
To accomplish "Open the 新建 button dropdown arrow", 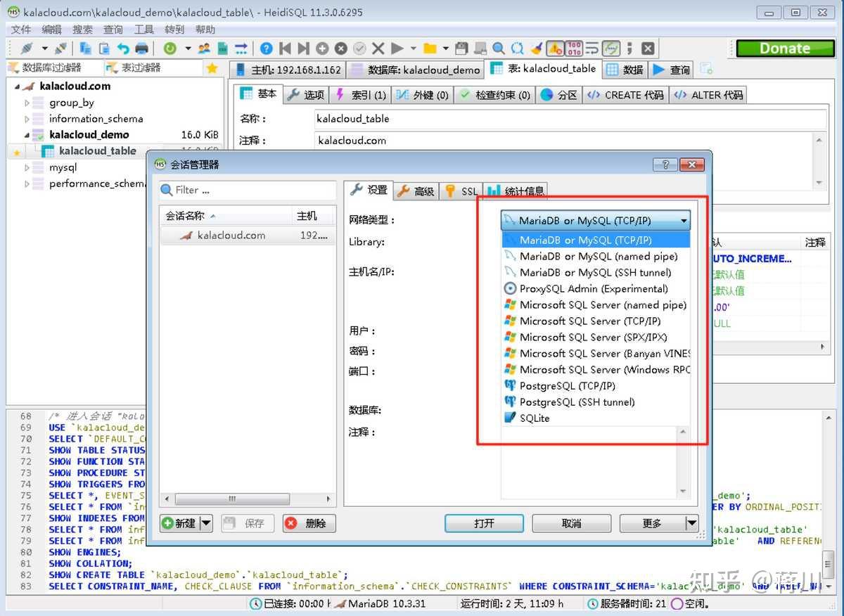I will coord(206,523).
